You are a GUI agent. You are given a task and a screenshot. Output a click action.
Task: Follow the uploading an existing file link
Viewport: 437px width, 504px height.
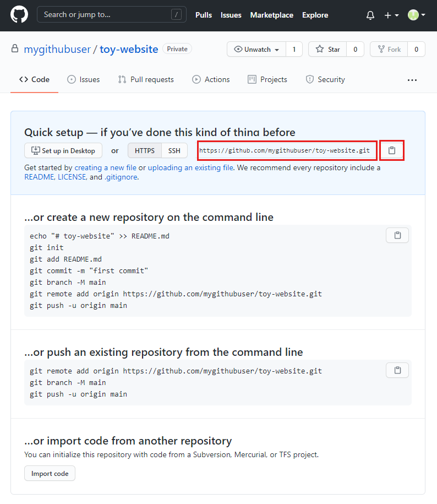point(190,168)
